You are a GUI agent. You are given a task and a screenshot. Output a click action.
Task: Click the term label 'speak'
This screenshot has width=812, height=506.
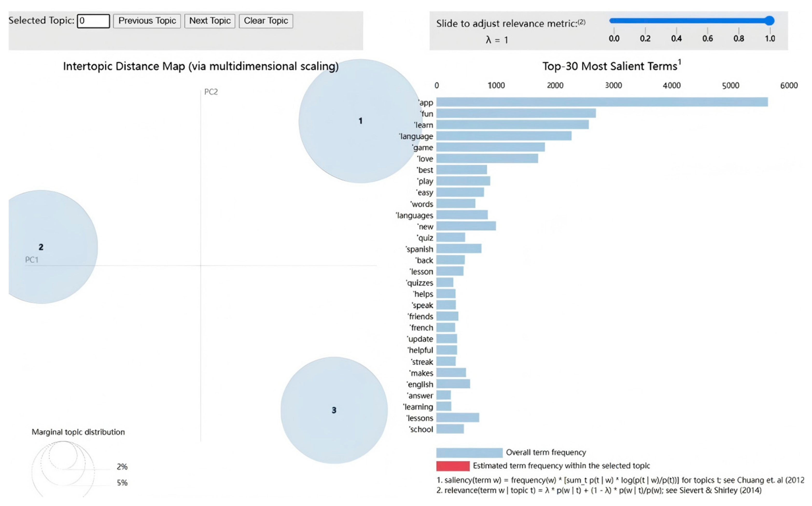coord(423,306)
